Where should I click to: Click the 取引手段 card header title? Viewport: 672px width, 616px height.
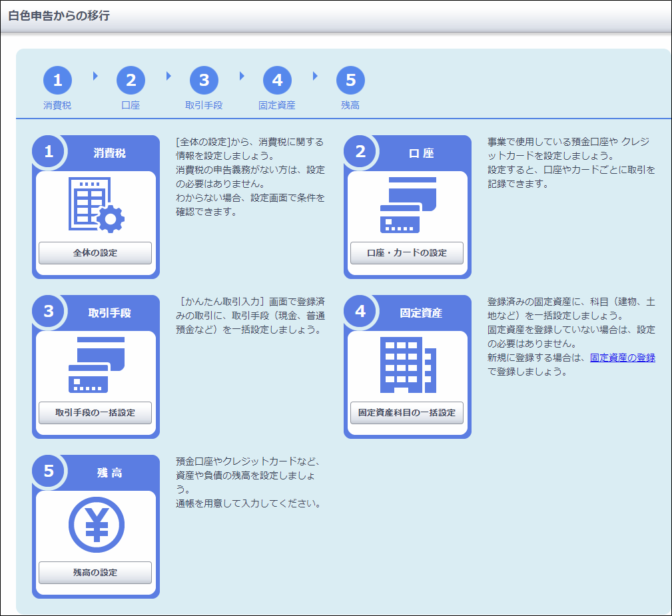pos(109,313)
